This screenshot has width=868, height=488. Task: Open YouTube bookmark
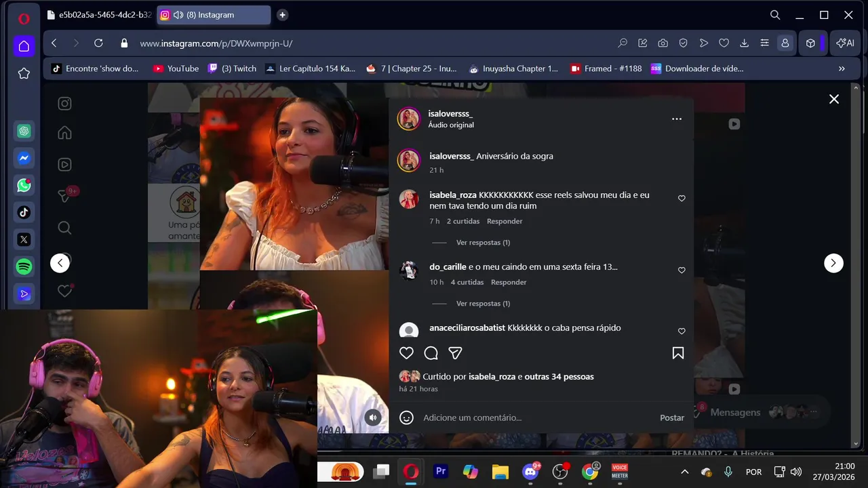(x=176, y=68)
